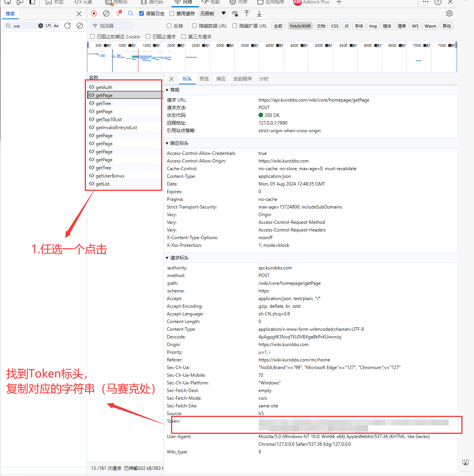Enable the 禁用缓存 checkbox
Viewport: 474px width, 476px height.
172,13
